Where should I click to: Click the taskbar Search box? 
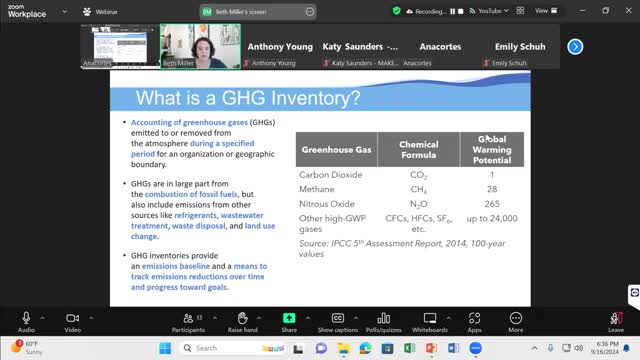click(x=233, y=348)
